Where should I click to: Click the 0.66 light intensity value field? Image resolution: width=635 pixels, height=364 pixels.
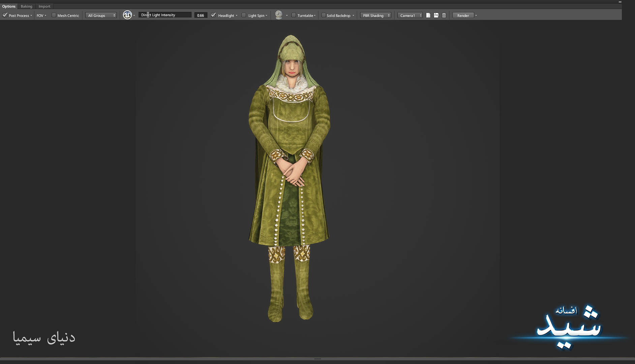(x=201, y=16)
